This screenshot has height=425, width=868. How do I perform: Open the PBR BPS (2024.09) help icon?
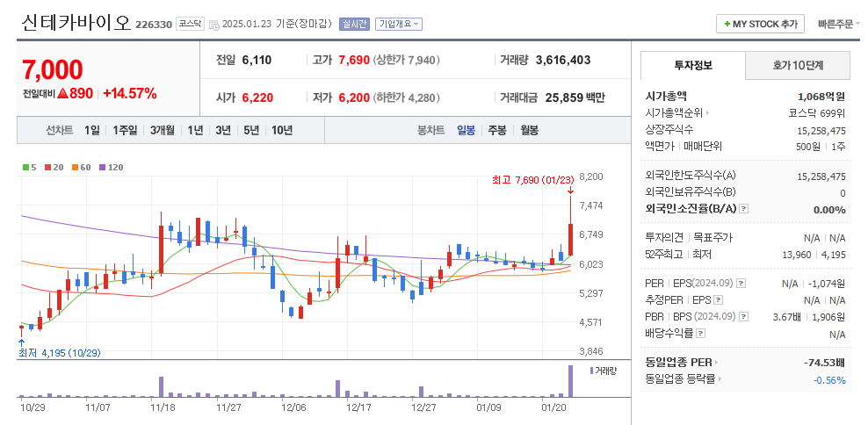(744, 317)
